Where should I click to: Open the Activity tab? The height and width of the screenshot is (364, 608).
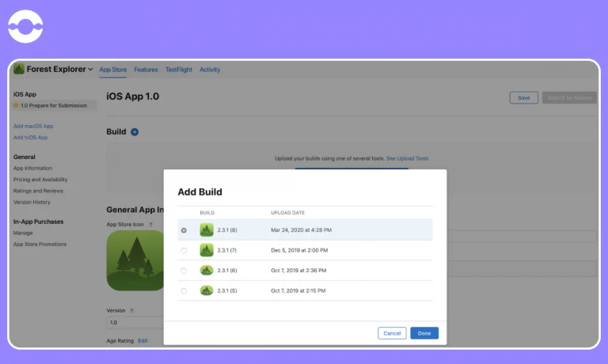click(210, 70)
